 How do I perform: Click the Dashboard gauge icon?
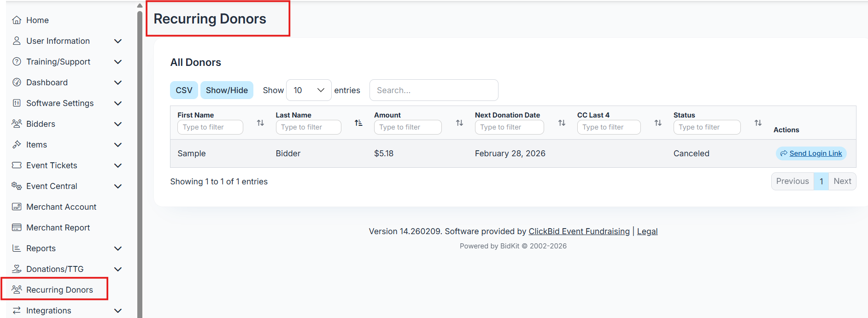[17, 82]
